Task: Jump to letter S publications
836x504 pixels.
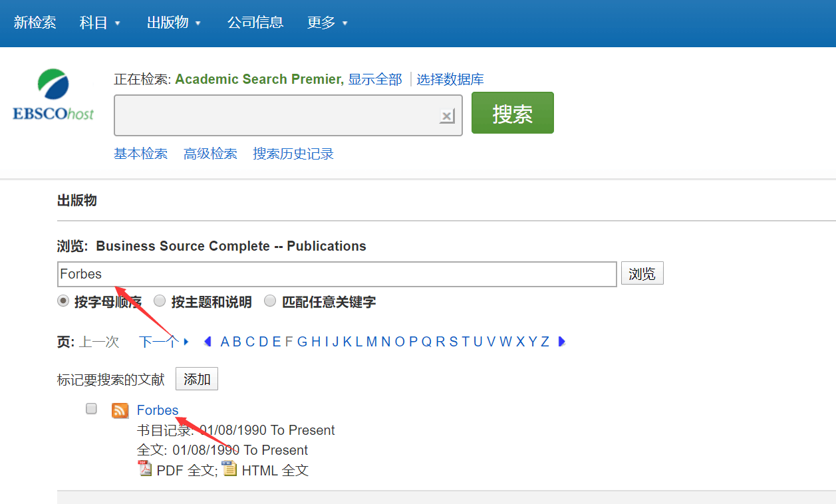Action: (x=454, y=342)
